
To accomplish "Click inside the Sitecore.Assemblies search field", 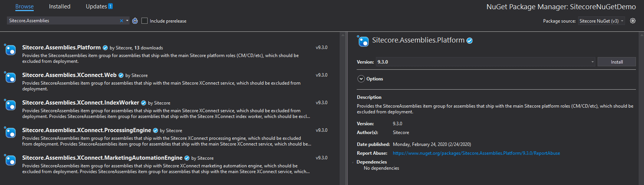I will (x=61, y=21).
